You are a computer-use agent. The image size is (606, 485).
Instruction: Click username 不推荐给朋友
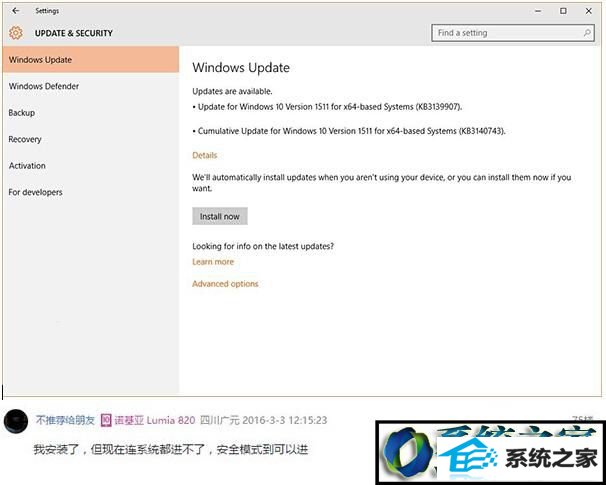(x=65, y=420)
